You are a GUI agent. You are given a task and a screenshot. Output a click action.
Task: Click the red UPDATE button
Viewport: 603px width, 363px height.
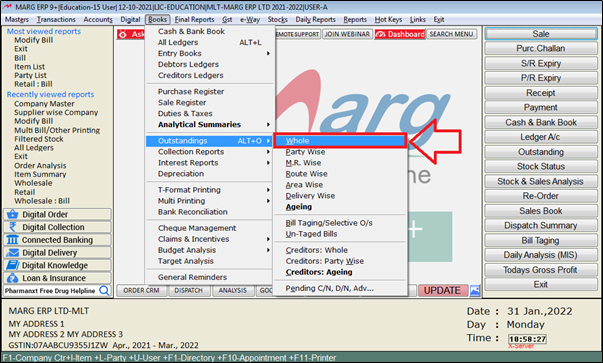tap(442, 291)
